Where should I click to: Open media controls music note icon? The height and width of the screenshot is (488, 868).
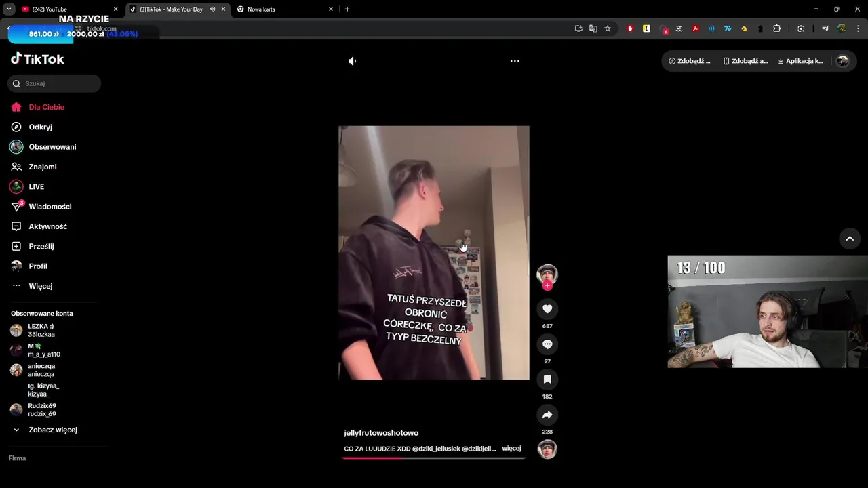[825, 28]
